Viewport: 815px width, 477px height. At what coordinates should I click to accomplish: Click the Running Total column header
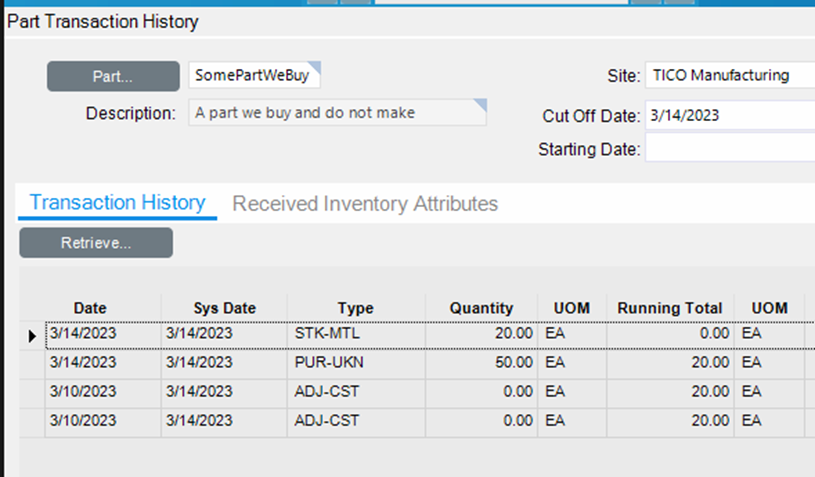coord(669,308)
